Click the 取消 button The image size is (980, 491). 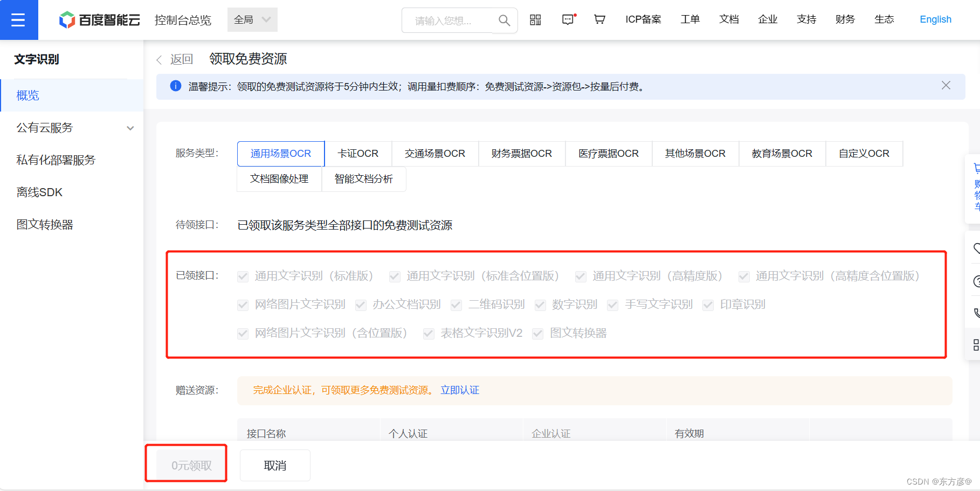[x=275, y=465]
